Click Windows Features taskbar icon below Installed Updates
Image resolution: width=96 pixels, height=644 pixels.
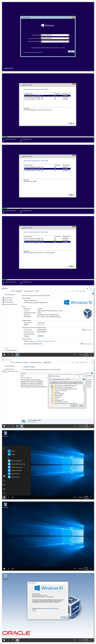click(22, 426)
